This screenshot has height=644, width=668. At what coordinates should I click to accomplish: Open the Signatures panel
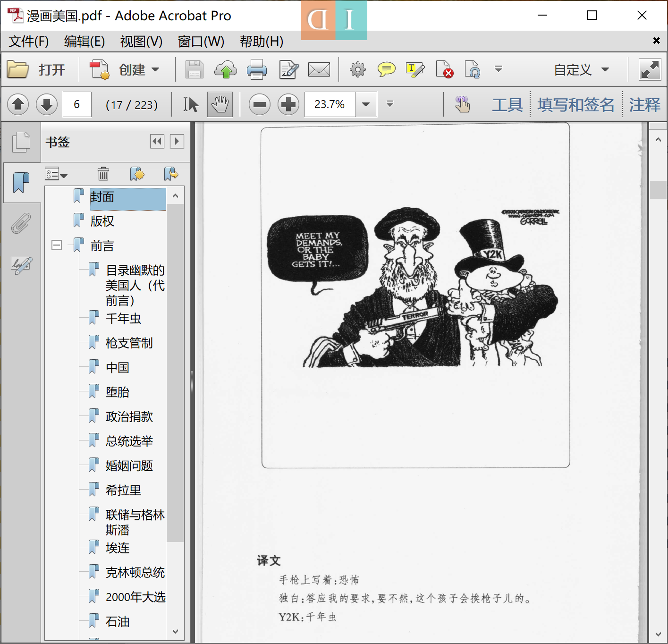(x=21, y=265)
